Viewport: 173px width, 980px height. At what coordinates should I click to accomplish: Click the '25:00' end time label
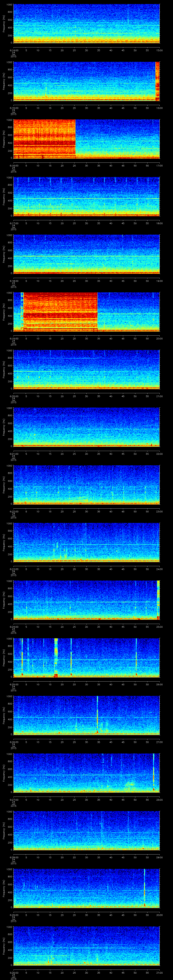click(160, 627)
